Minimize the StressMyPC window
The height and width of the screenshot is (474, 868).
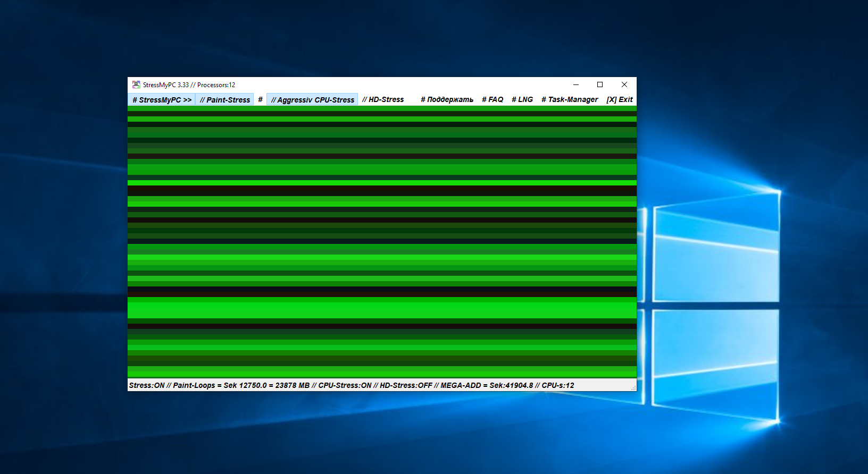(576, 84)
